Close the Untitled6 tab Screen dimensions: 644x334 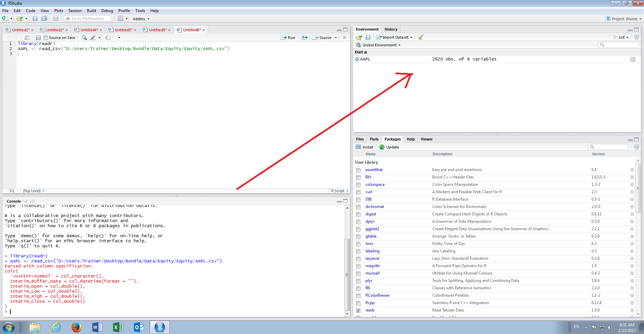coord(203,30)
